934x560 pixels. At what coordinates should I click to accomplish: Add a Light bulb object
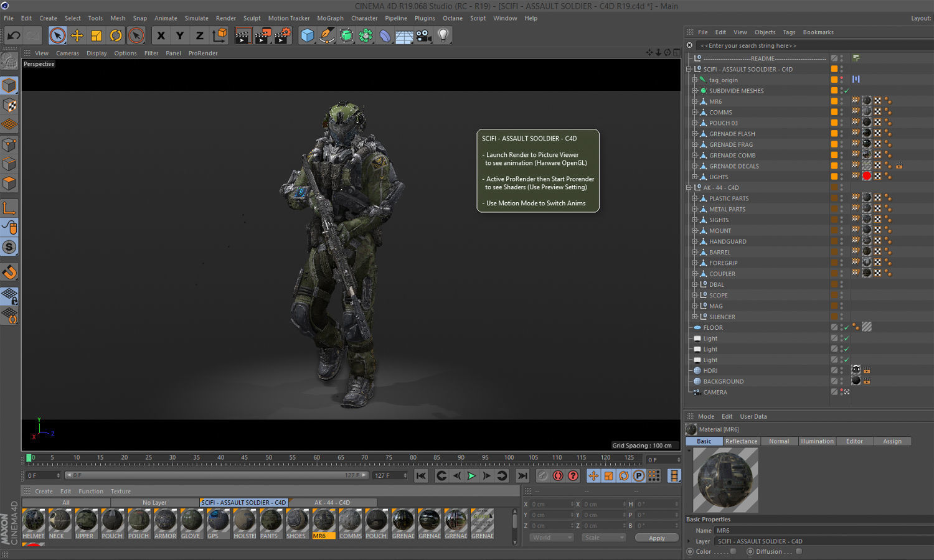(443, 35)
